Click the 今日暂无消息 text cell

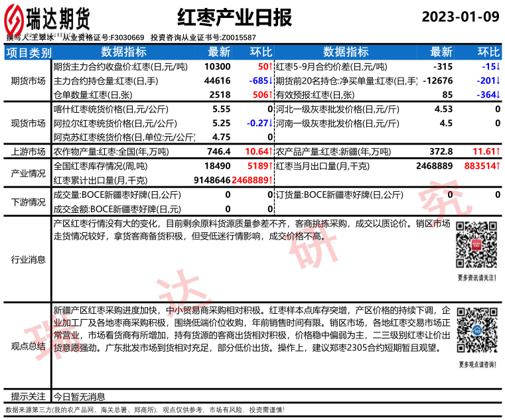click(79, 397)
